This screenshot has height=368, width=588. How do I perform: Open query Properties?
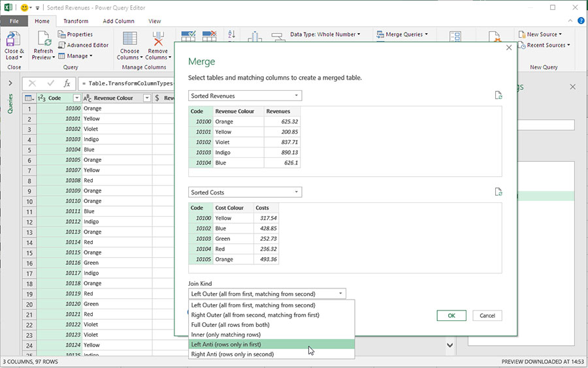click(75, 34)
